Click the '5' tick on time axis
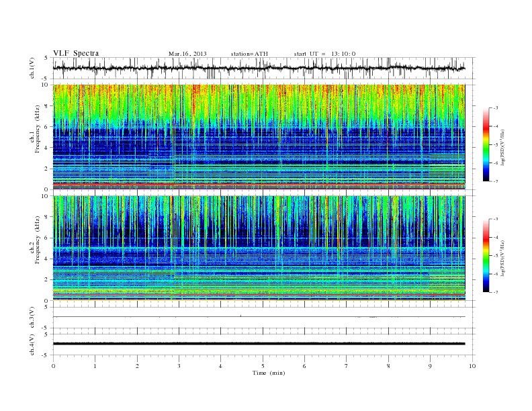Image resolution: width=532 pixels, height=411 pixels. point(263,366)
